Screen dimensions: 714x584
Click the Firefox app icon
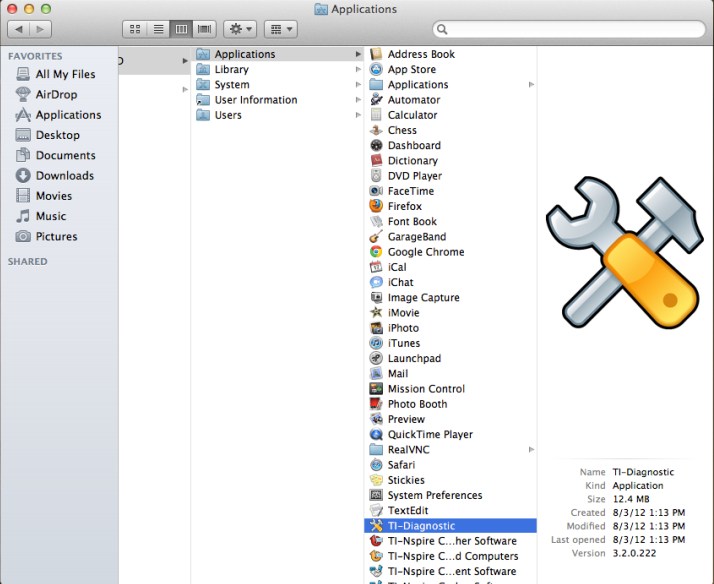(376, 206)
